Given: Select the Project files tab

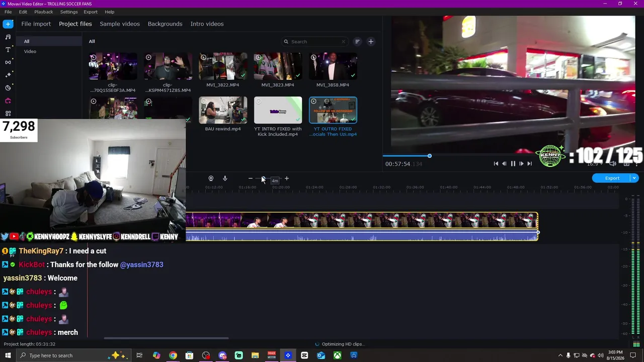Looking at the screenshot, I should pos(75,24).
